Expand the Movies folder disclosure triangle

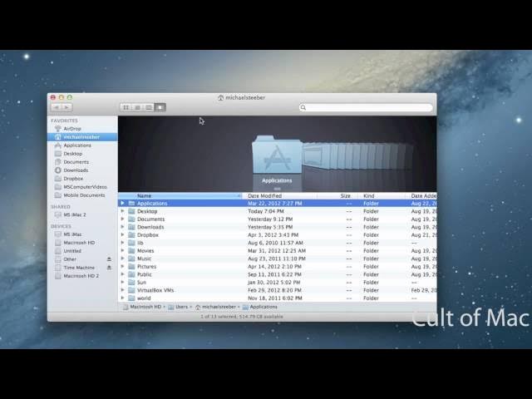(x=122, y=251)
